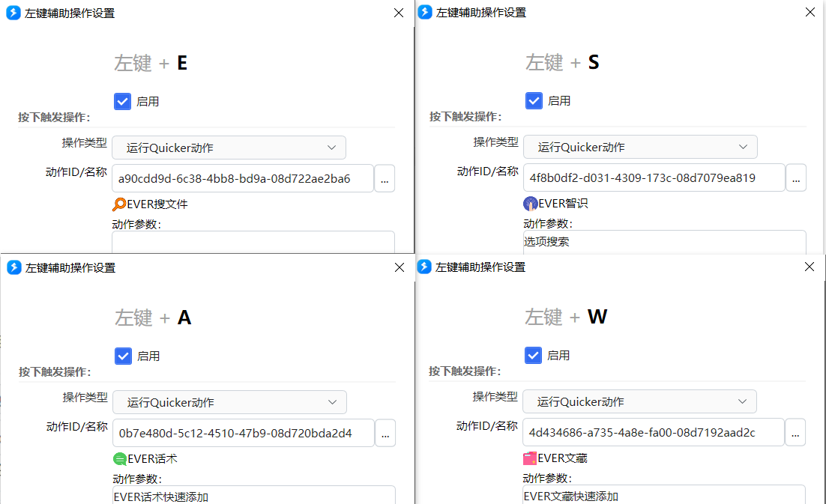Click into the ID field showing 0b7e480d-5c12-4510
Screen dimensions: 826x504
(x=244, y=434)
